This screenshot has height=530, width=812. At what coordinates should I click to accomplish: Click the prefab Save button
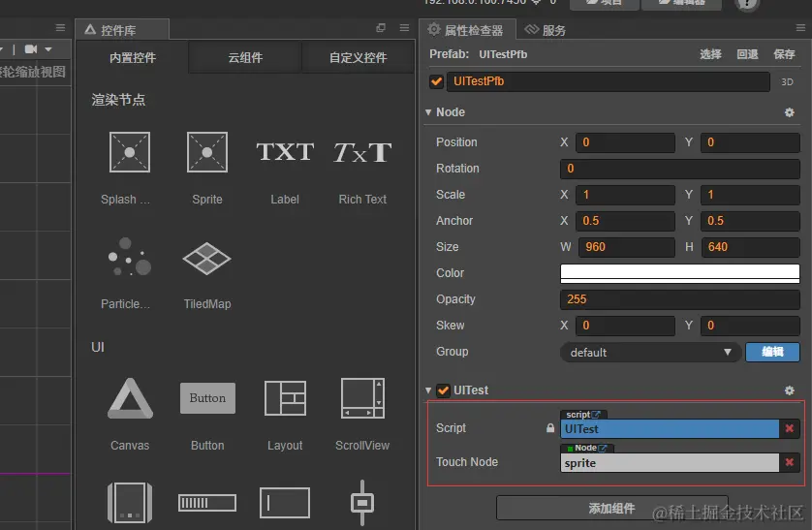point(784,54)
